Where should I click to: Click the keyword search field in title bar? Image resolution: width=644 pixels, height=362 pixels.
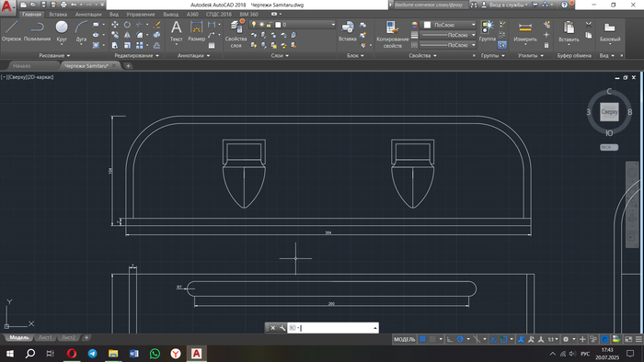(431, 5)
